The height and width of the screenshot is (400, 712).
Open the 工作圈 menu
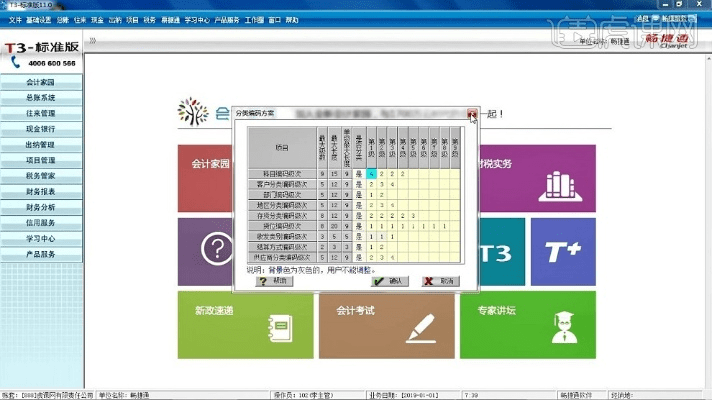tap(254, 20)
